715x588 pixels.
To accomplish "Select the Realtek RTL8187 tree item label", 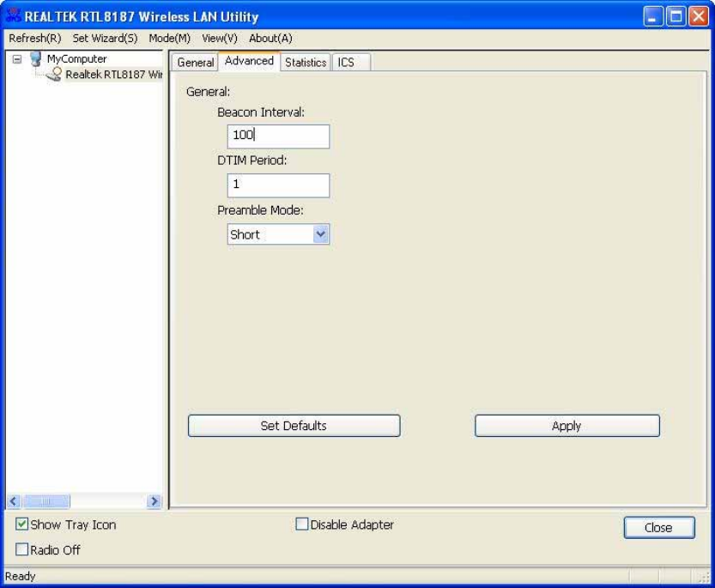I will (x=113, y=75).
